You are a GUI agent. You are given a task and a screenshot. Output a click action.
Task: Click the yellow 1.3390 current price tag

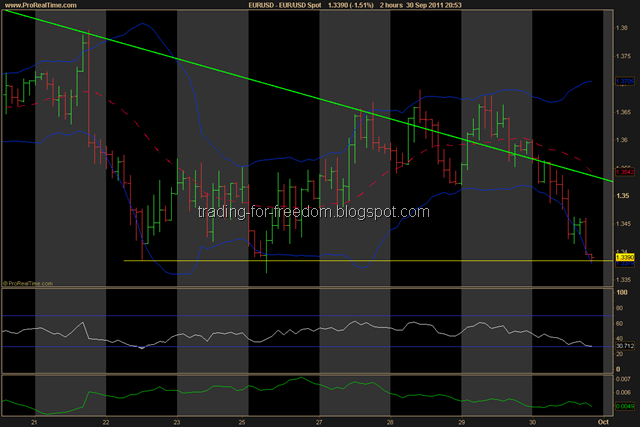pyautogui.click(x=624, y=258)
